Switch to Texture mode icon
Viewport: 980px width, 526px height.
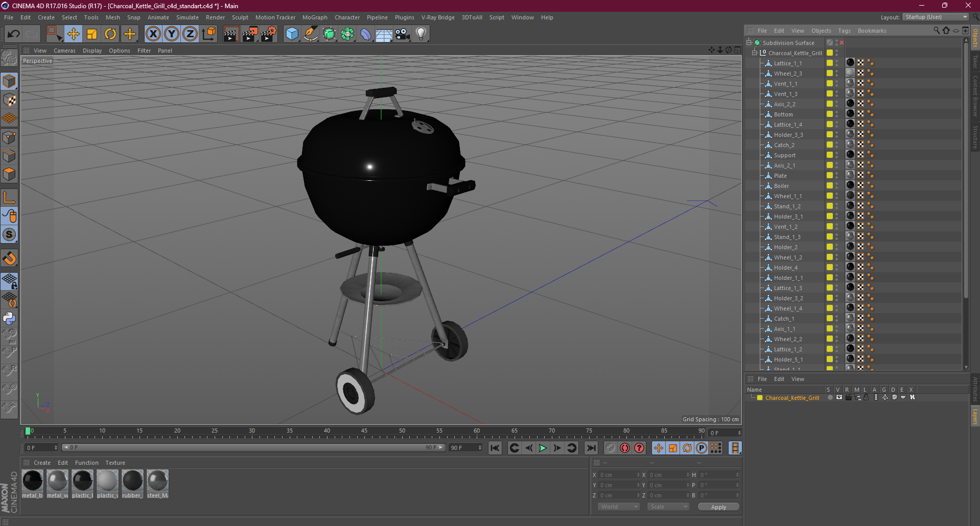[9, 100]
